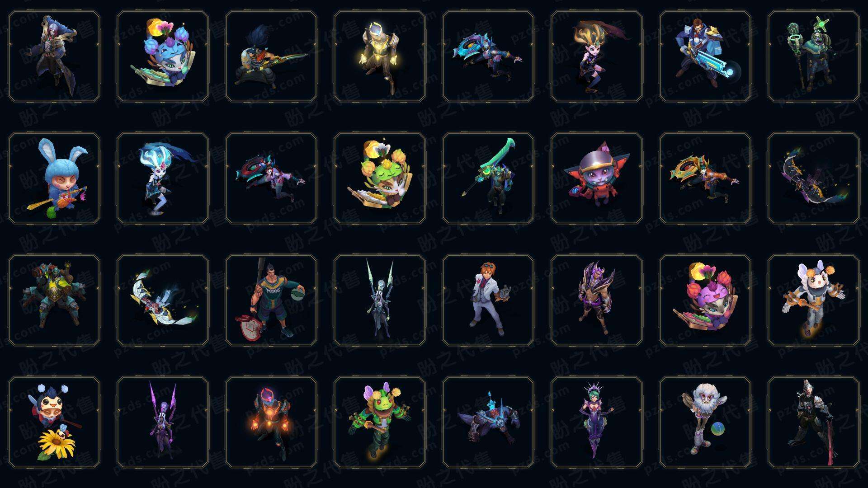Screen dimensions: 868x488
Task: Select the white-suited character with goggles
Action: [x=488, y=300]
